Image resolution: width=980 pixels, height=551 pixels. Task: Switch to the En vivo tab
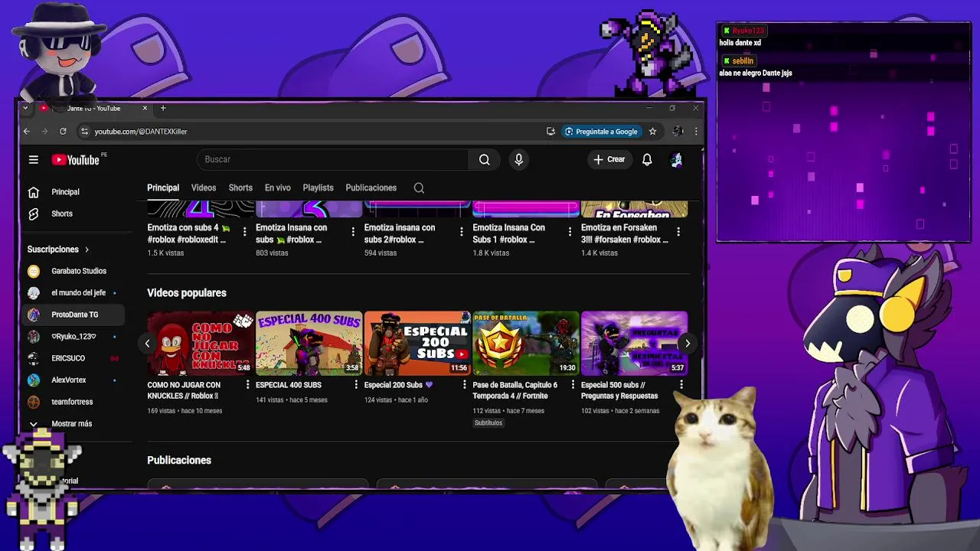point(277,187)
